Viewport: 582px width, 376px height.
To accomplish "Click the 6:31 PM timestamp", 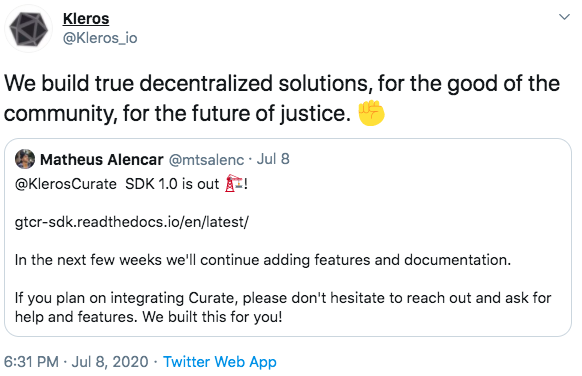I will pos(31,362).
